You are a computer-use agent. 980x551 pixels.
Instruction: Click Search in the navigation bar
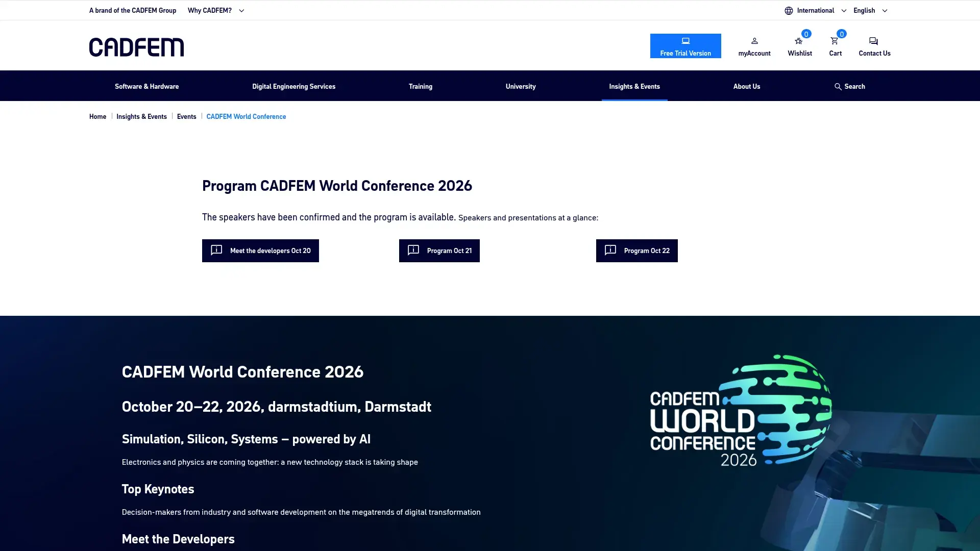pos(849,86)
